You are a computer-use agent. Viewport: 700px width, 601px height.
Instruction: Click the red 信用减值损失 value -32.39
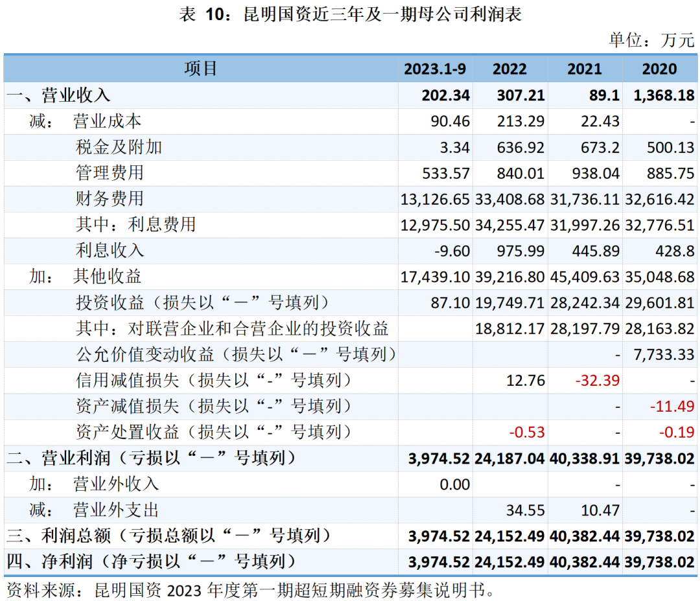pos(599,381)
